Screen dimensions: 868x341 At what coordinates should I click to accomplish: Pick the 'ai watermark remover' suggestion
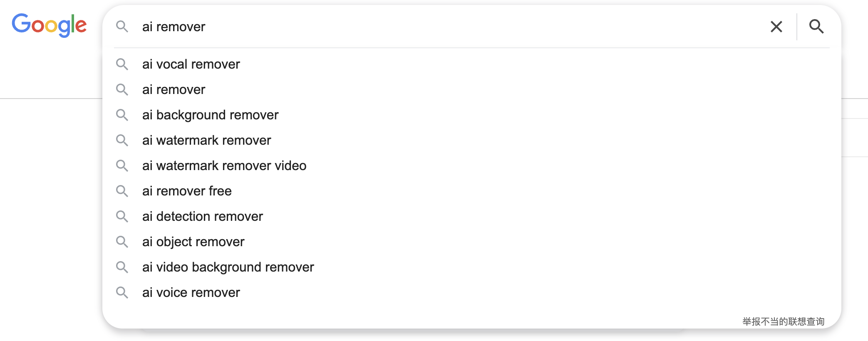pyautogui.click(x=206, y=140)
